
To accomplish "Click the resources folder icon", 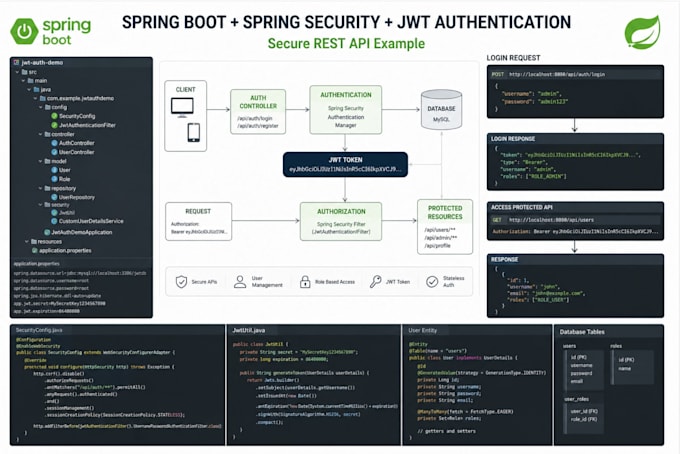I will coord(33,242).
